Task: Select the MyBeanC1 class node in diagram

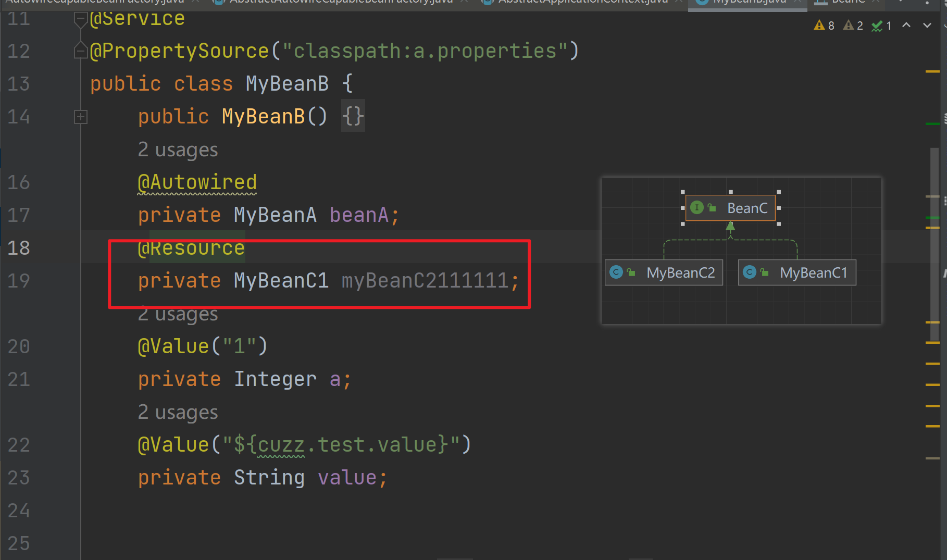Action: tap(797, 272)
